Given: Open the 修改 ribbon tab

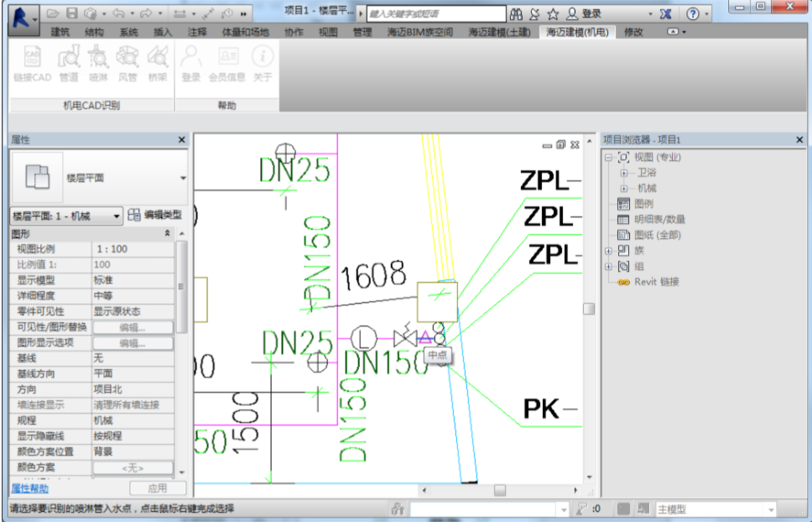Looking at the screenshot, I should point(633,32).
